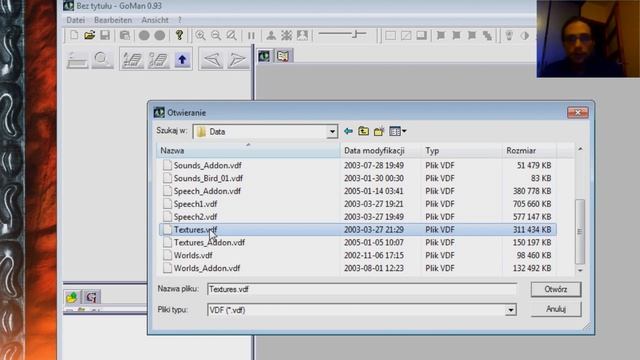Viewport: 640px width, 360px height.
Task: Open the ? help menu
Action: click(180, 20)
